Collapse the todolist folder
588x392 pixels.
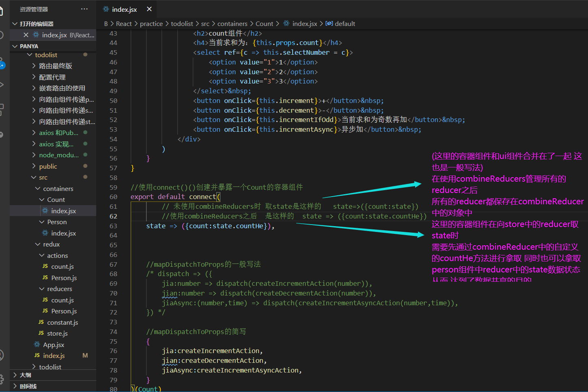click(x=30, y=55)
